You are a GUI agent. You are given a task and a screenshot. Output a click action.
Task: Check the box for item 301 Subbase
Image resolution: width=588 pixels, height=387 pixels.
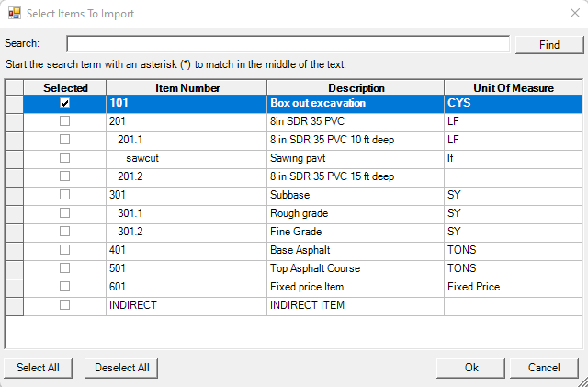click(65, 195)
